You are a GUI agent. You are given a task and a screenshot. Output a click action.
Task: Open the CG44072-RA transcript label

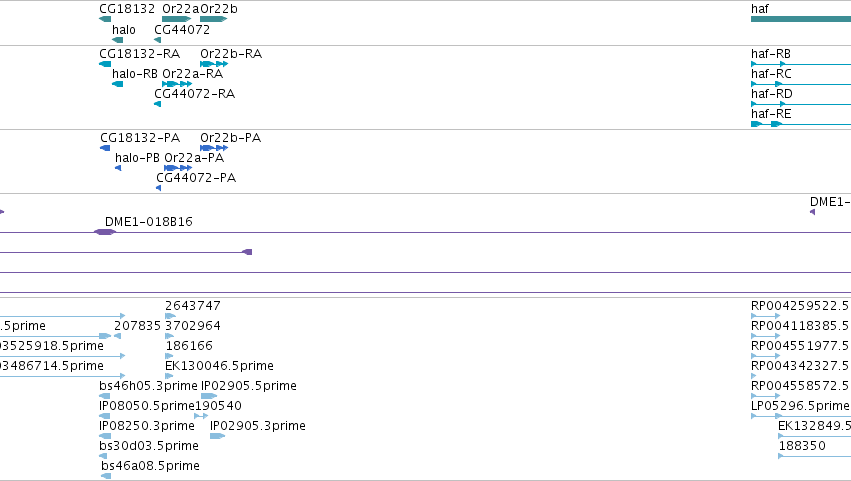point(194,94)
